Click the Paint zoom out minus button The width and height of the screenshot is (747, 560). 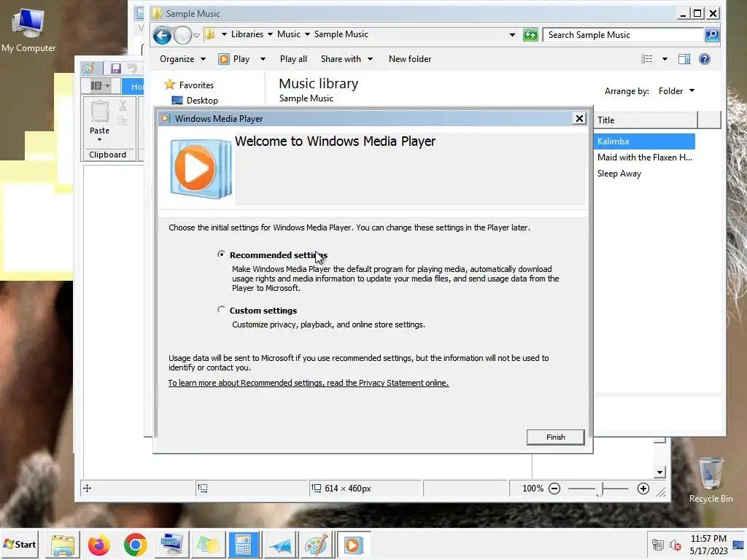click(x=554, y=489)
